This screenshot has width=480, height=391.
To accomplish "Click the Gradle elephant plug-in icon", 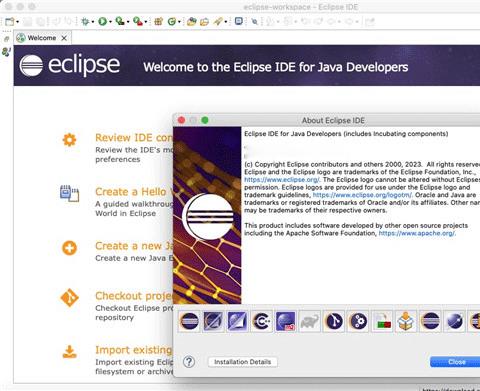I will click(309, 321).
